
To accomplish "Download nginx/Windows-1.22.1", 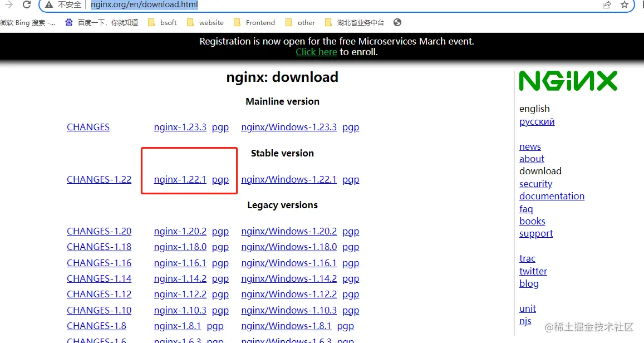I will [x=289, y=179].
